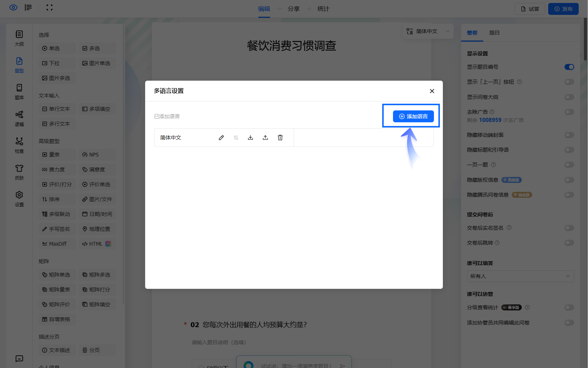Enable 添加协管员共同编辑此问卷 switch
Image resolution: width=588 pixels, height=368 pixels.
pos(569,323)
